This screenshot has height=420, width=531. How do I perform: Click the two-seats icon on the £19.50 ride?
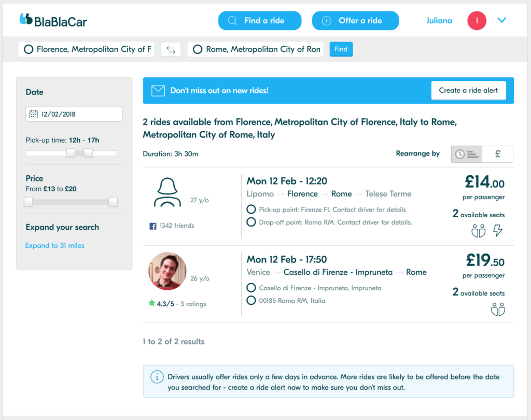(x=498, y=309)
